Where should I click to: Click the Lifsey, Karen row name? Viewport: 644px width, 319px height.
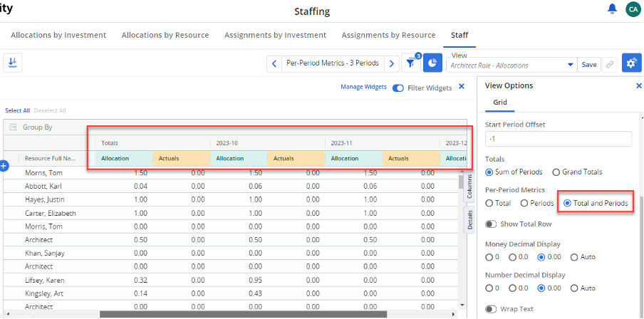pyautogui.click(x=44, y=281)
